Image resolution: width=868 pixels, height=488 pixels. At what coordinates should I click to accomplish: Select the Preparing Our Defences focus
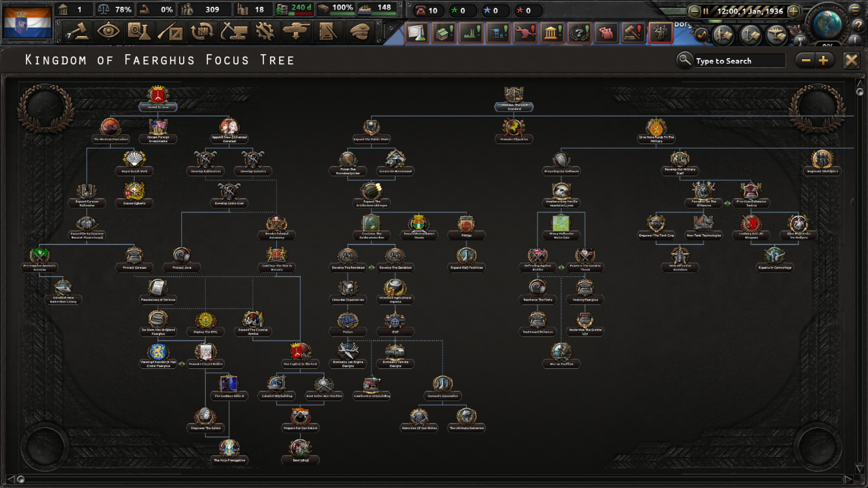(561, 163)
